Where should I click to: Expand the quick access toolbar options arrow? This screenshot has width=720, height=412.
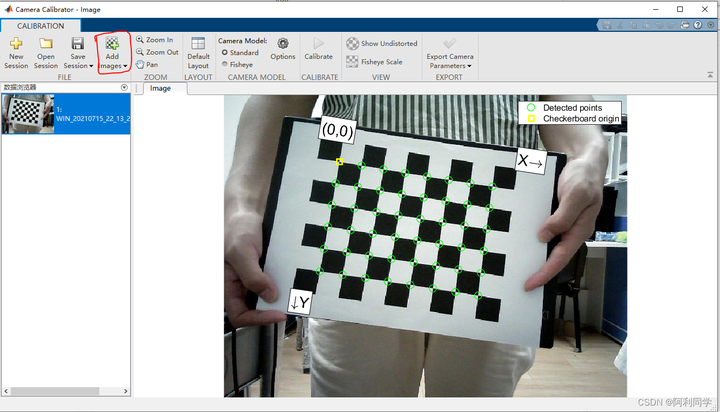(710, 25)
